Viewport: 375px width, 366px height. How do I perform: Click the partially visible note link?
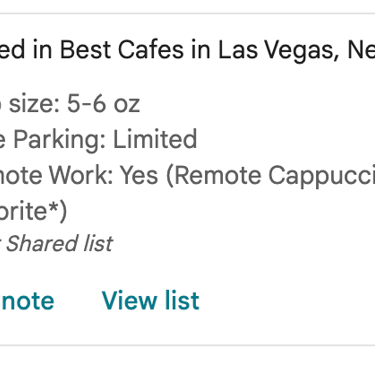[27, 301]
